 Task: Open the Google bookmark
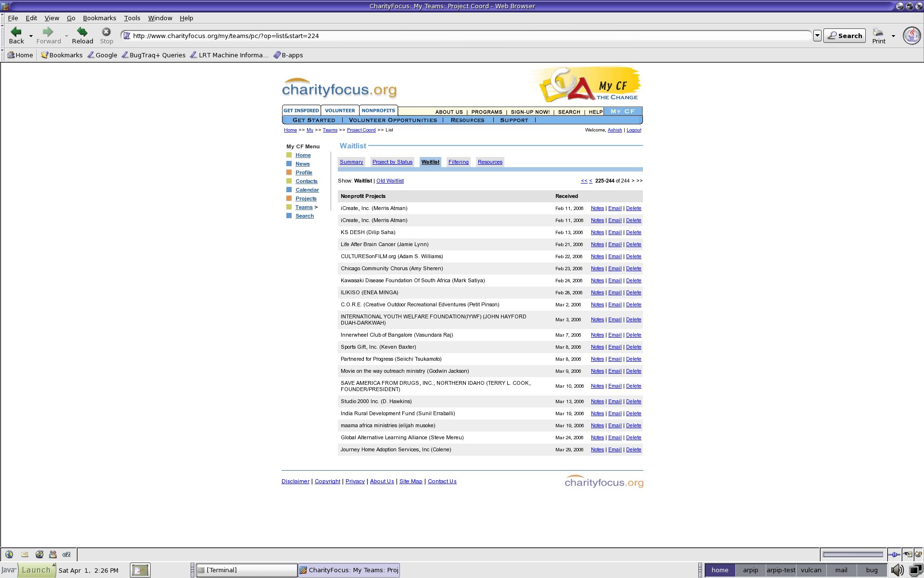coord(102,55)
